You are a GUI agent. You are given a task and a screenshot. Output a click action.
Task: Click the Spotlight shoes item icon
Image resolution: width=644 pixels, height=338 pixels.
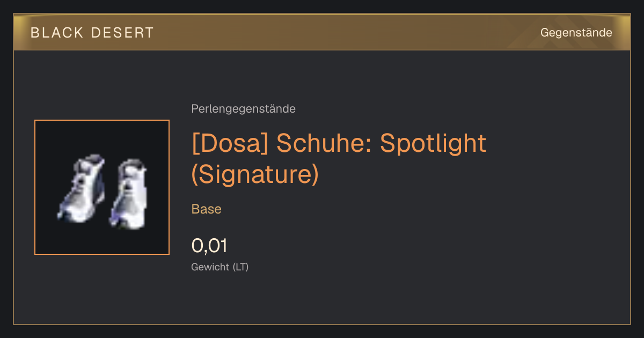tap(102, 187)
